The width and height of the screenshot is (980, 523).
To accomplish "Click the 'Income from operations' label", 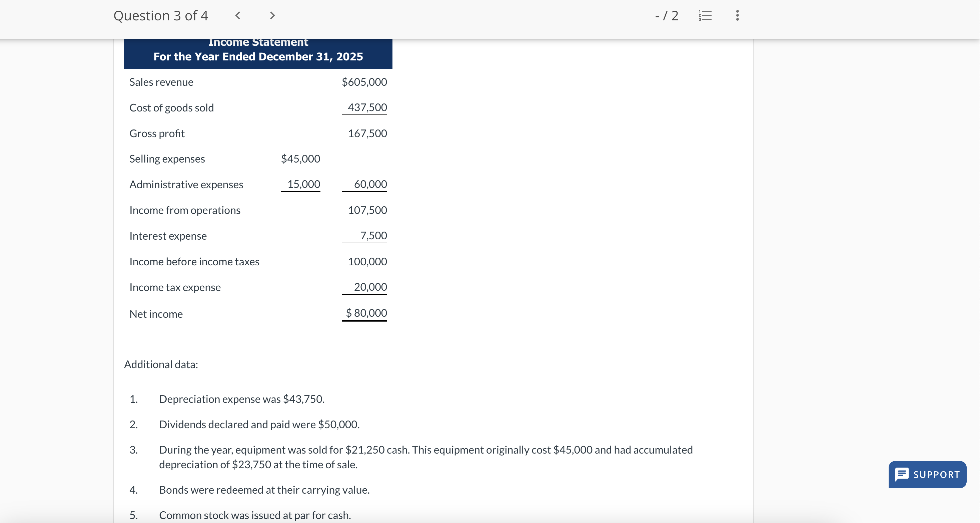I will tap(185, 210).
